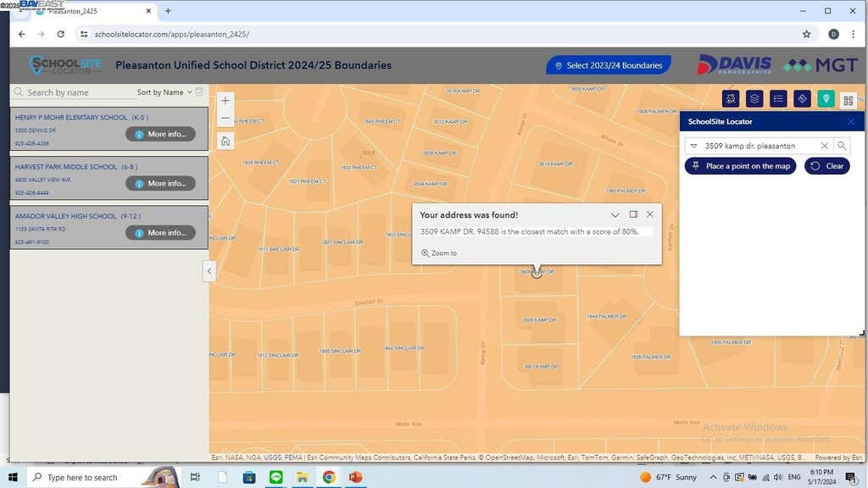Run the address search magnifier
This screenshot has height=488, width=868.
842,146
